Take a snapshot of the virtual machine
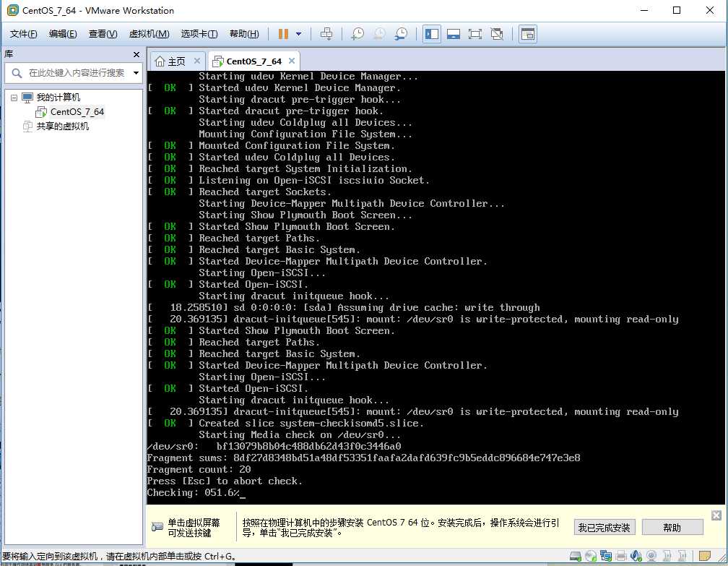Image resolution: width=728 pixels, height=566 pixels. pos(357,34)
